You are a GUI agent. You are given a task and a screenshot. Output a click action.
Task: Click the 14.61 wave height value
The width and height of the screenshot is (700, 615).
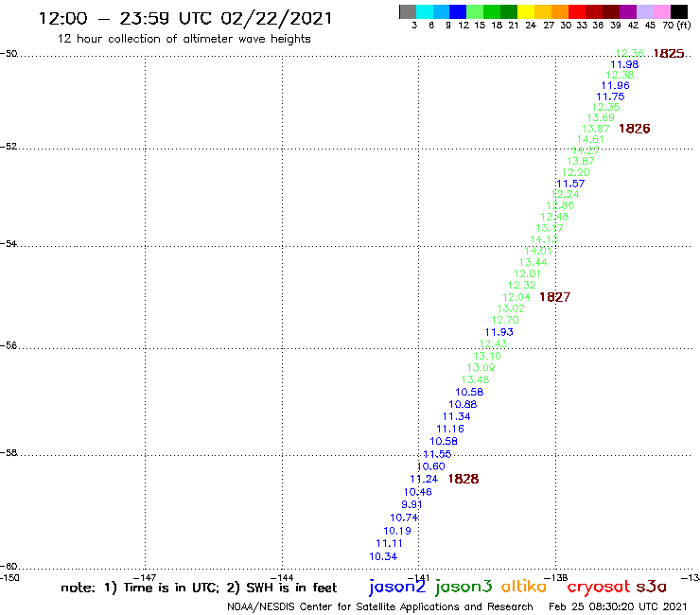590,139
